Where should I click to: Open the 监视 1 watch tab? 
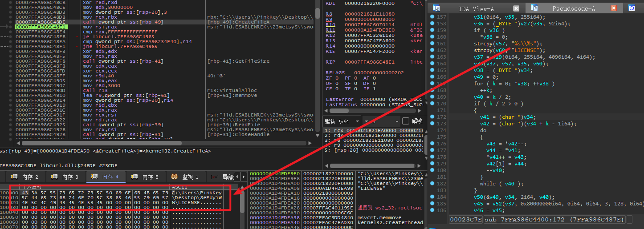tap(185, 177)
